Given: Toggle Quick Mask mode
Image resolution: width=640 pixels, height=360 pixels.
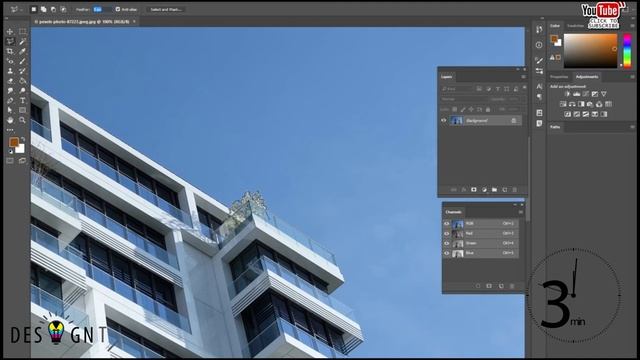Looking at the screenshot, I should click(10, 161).
